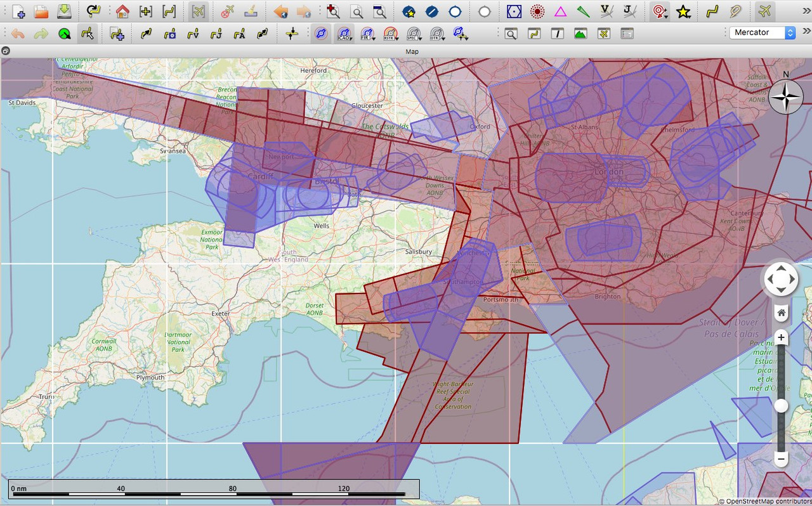Open airspace altitude filter dropdown
The height and width of the screenshot is (506, 812).
pos(461,34)
